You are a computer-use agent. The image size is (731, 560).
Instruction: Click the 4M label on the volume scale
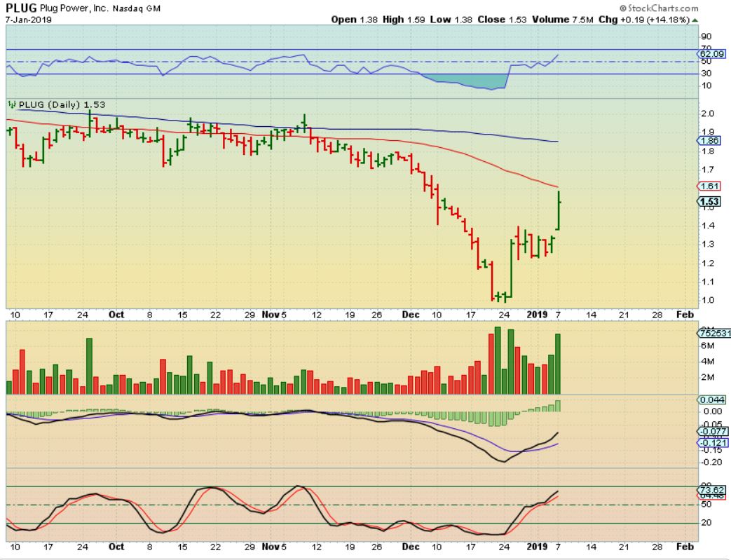click(708, 362)
